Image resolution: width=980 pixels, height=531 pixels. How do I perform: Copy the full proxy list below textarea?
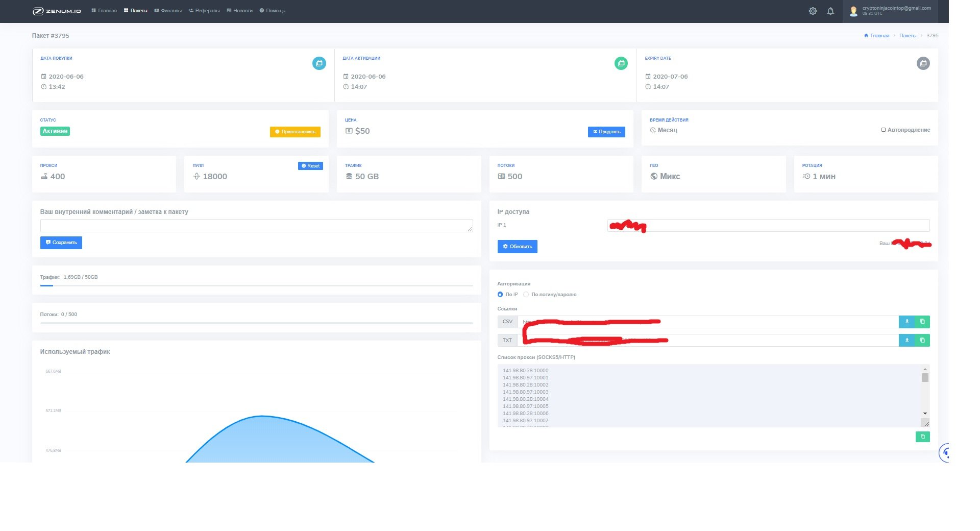pos(922,437)
